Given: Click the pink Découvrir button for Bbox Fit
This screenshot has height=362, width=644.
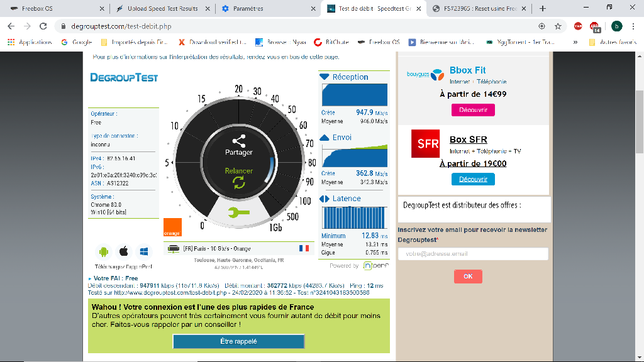Looking at the screenshot, I should (473, 110).
